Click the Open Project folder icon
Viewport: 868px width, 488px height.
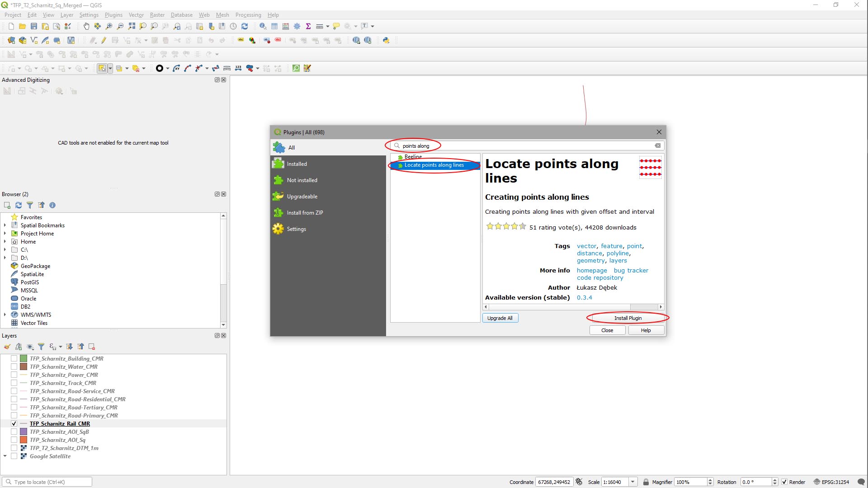point(22,26)
